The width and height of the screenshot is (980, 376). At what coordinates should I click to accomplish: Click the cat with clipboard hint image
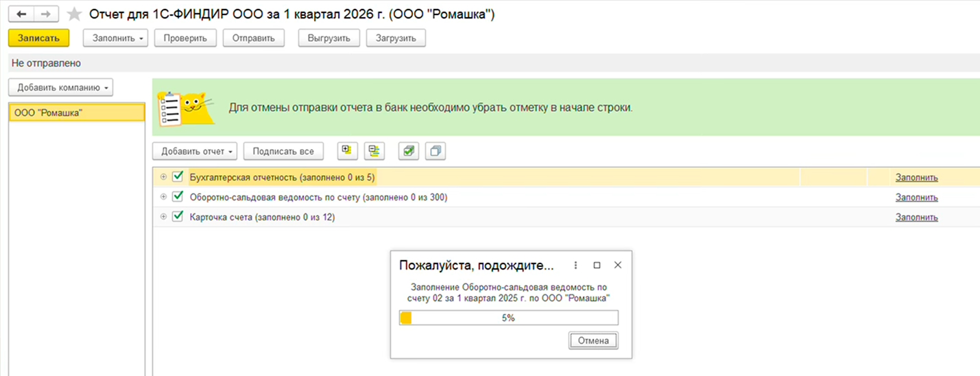(186, 108)
